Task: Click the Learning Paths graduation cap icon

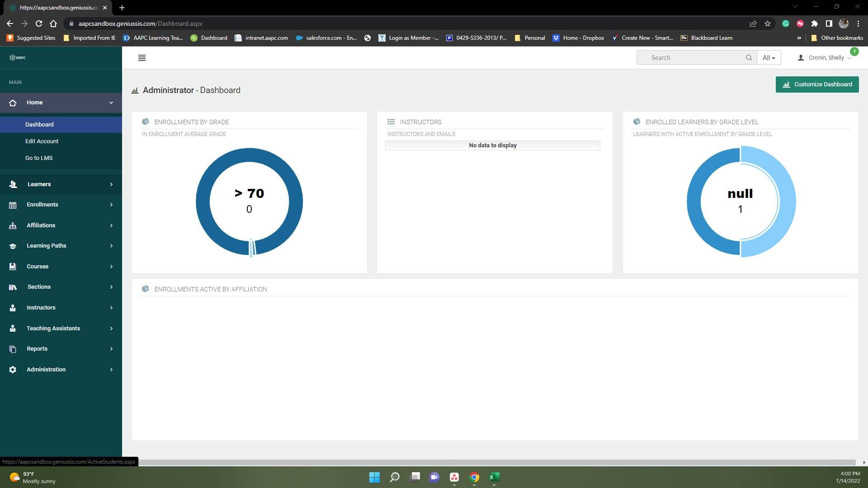Action: (x=13, y=246)
